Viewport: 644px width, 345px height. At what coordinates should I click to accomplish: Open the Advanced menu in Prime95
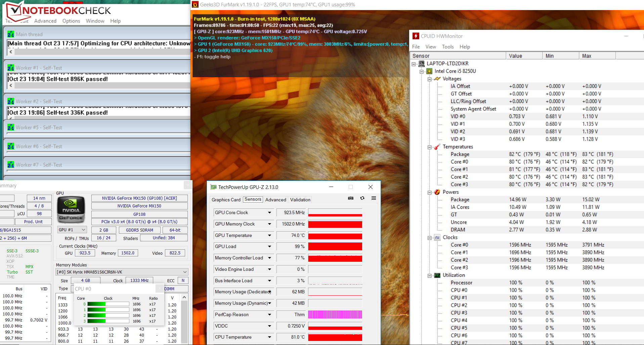[45, 21]
